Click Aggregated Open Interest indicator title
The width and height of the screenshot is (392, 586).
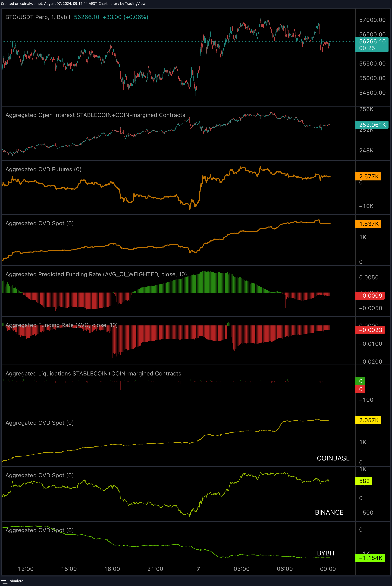pyautogui.click(x=95, y=115)
